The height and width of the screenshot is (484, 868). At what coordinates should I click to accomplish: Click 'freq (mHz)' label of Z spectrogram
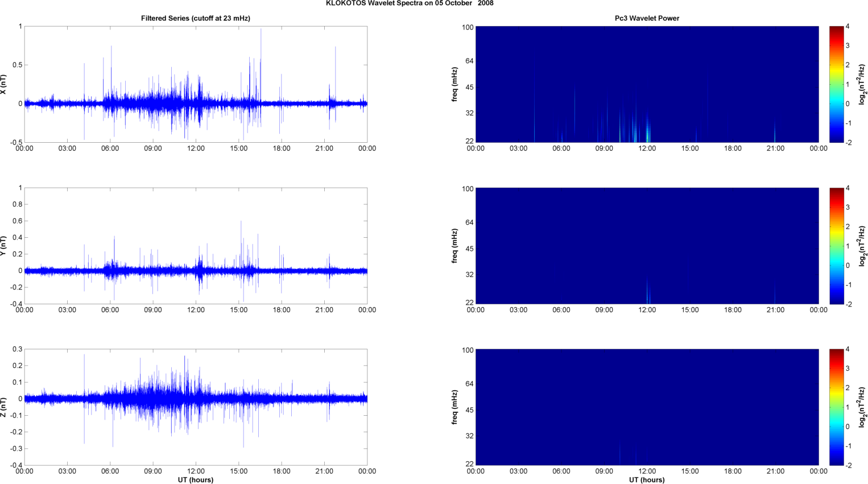(x=454, y=407)
